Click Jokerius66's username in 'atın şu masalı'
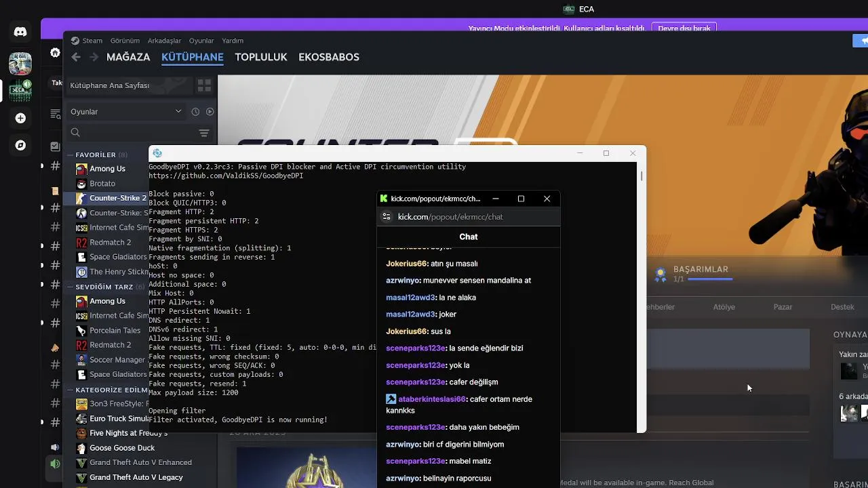Screen dimensions: 868x488 [406, 264]
